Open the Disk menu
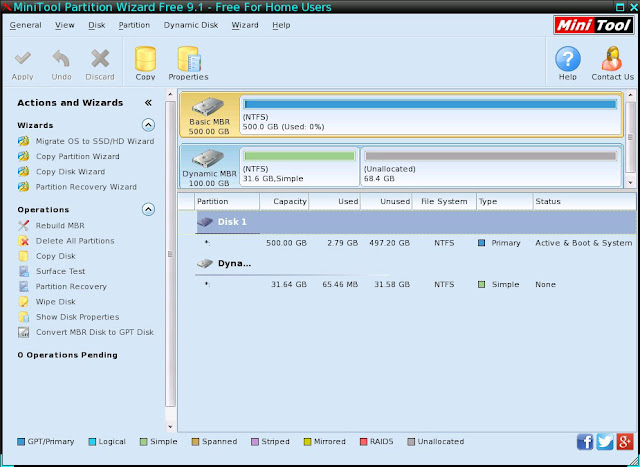640x467 pixels. 97,25
